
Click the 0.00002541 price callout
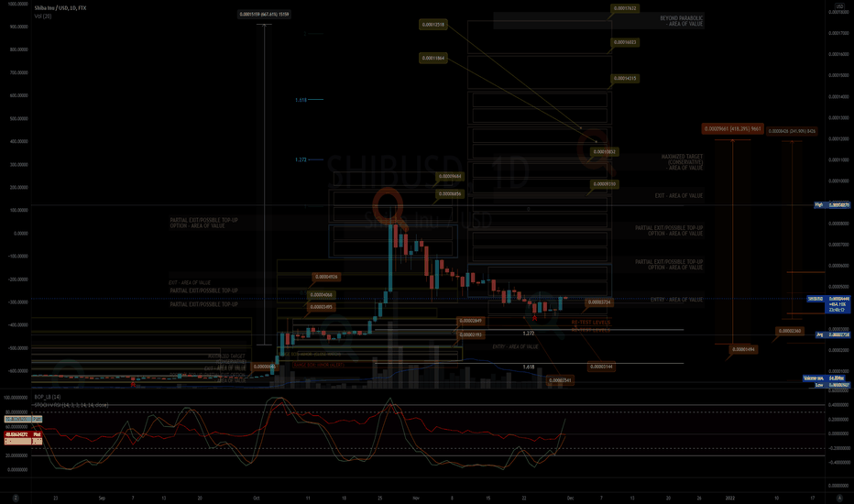(560, 380)
